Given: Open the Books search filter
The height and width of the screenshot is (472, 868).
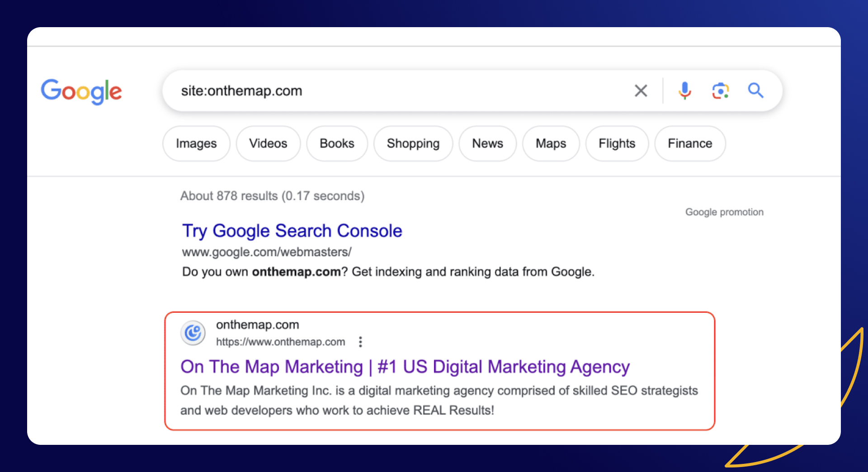Looking at the screenshot, I should click(337, 143).
